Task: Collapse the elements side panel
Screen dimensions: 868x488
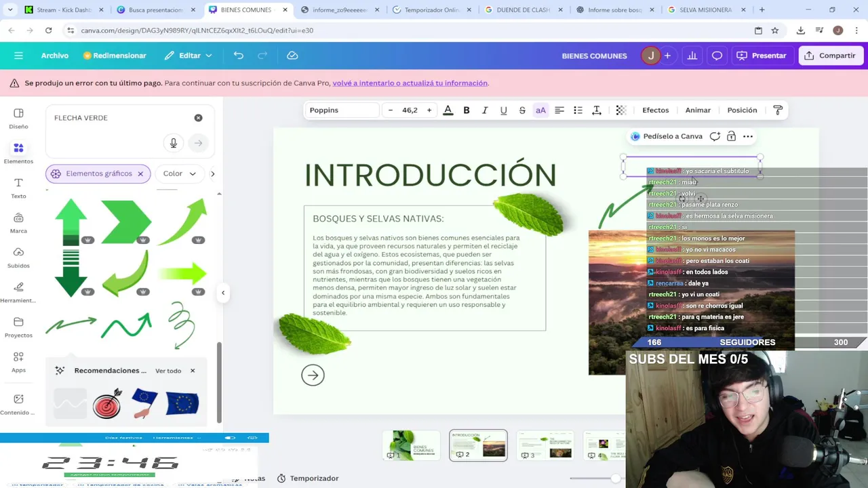Action: (x=223, y=293)
